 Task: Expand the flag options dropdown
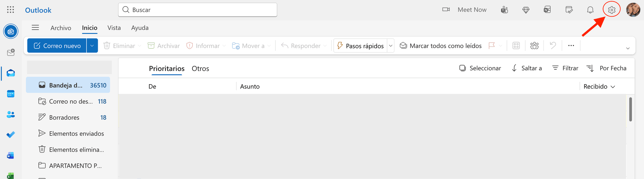(500, 46)
